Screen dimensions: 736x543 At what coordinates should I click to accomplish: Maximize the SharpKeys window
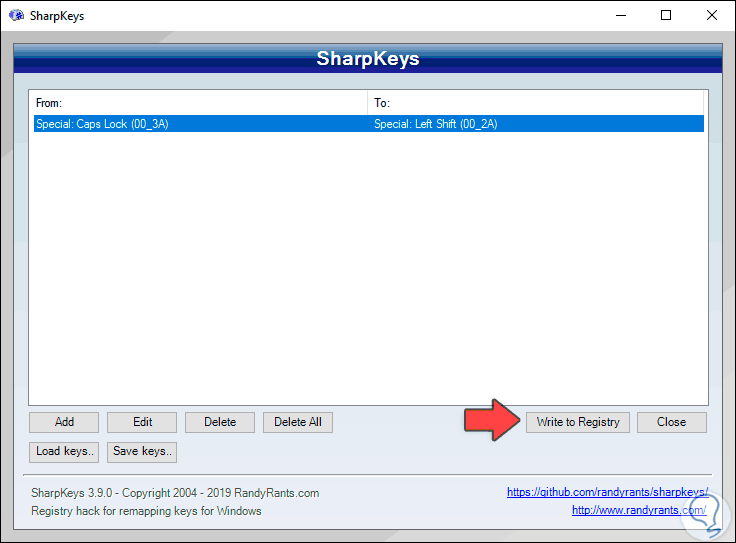coord(666,15)
